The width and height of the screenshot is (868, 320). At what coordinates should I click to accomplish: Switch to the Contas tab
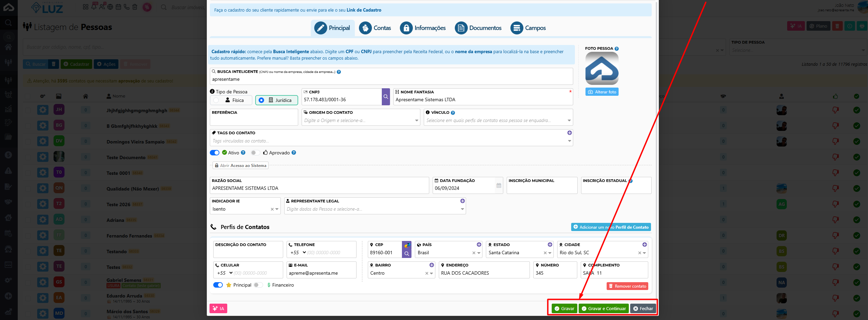click(375, 28)
